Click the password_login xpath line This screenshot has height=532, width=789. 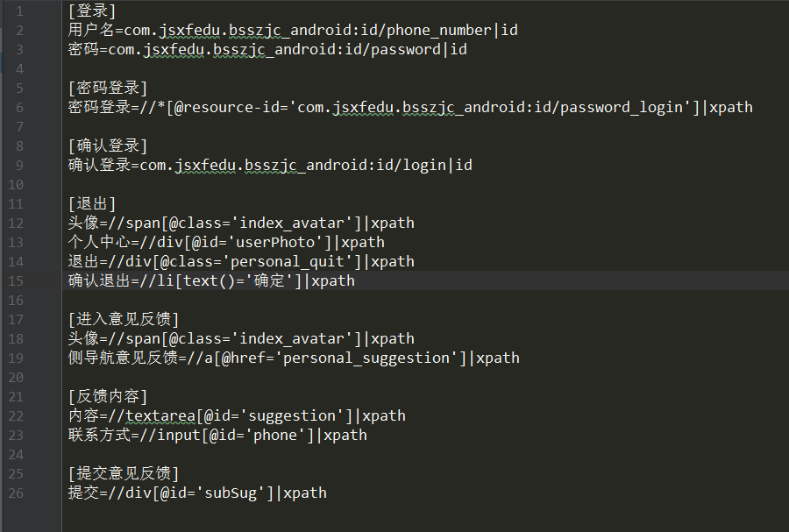[x=410, y=107]
